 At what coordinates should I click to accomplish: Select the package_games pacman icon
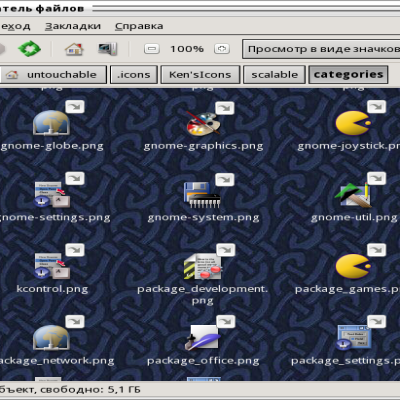click(353, 266)
